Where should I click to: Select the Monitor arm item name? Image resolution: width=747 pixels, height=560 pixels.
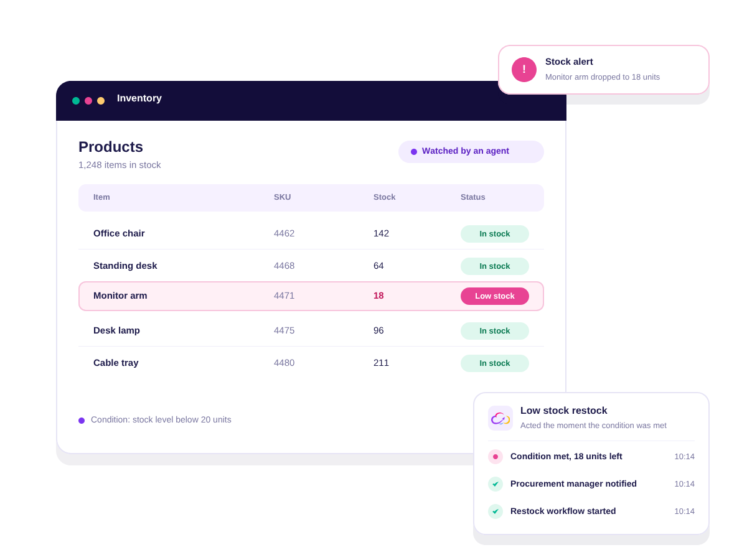coord(120,296)
